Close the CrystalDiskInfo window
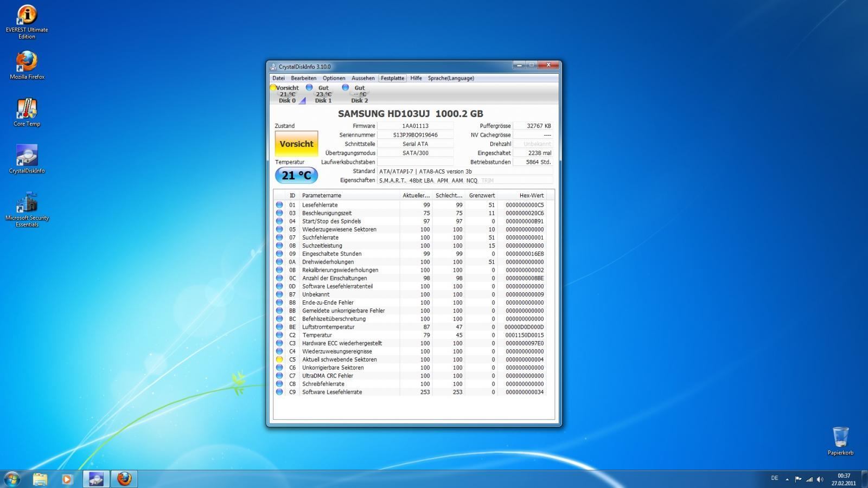Viewport: 868px width, 488px height. click(548, 65)
